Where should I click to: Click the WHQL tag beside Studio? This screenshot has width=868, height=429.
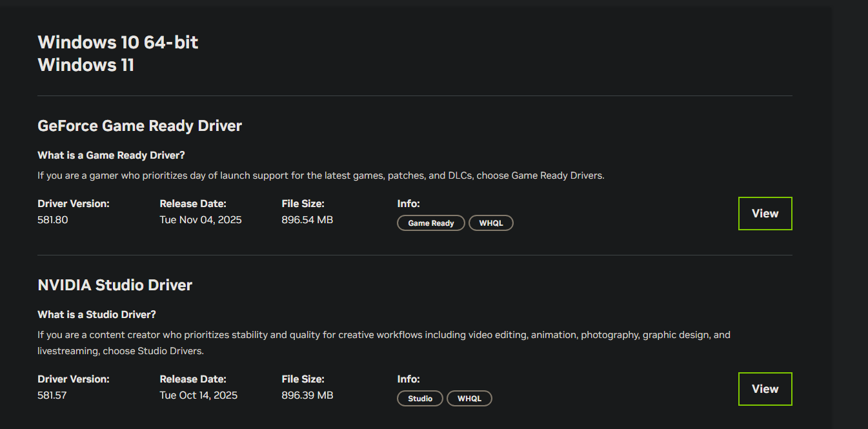pos(470,399)
